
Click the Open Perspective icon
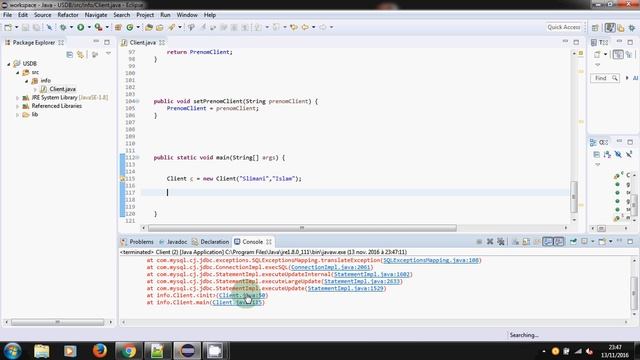point(595,28)
